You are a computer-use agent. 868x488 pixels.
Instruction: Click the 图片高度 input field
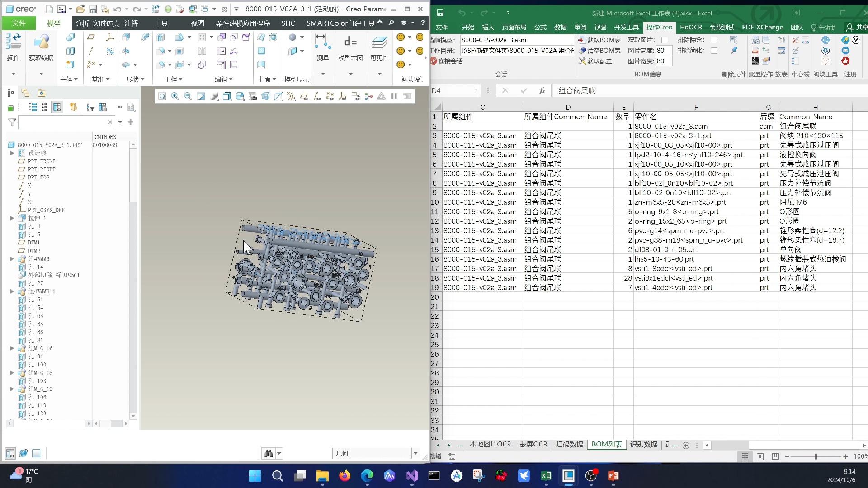tap(663, 51)
